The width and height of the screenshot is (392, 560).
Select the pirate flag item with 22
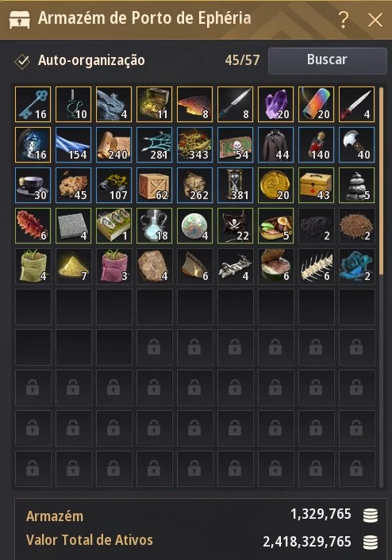[x=235, y=225]
